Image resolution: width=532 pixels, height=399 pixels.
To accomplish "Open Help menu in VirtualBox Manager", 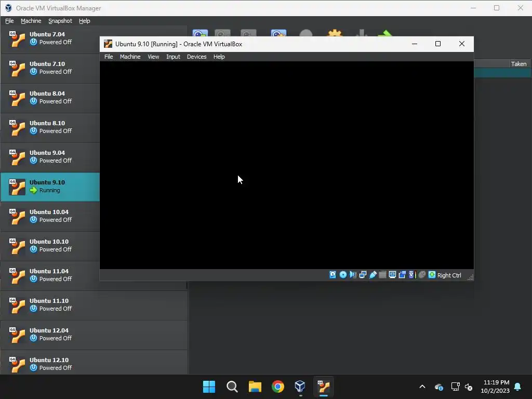I will [x=85, y=21].
